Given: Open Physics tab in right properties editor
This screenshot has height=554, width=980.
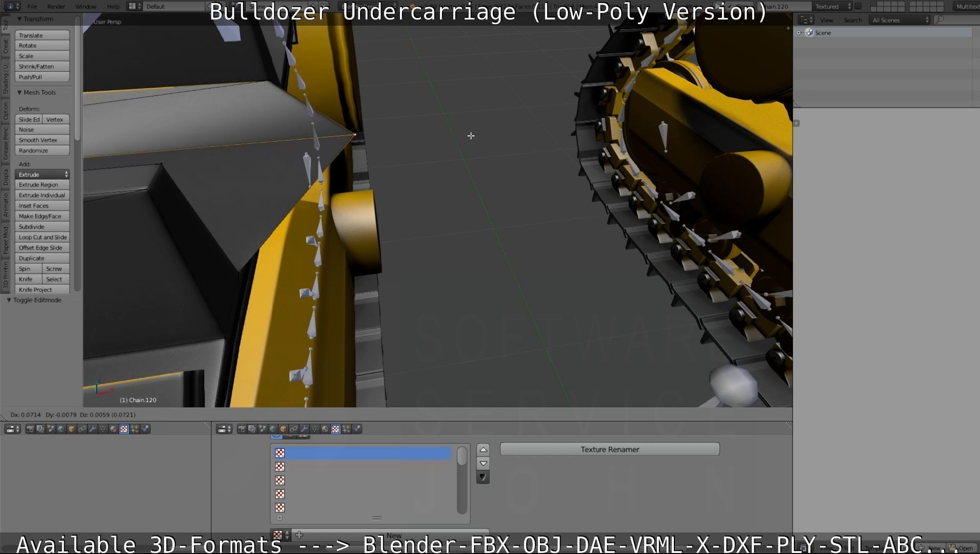Looking at the screenshot, I should tap(357, 429).
